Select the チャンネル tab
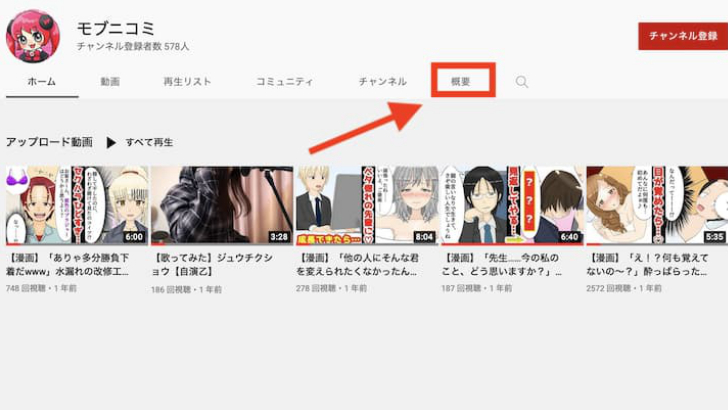The height and width of the screenshot is (410, 728). pyautogui.click(x=383, y=82)
